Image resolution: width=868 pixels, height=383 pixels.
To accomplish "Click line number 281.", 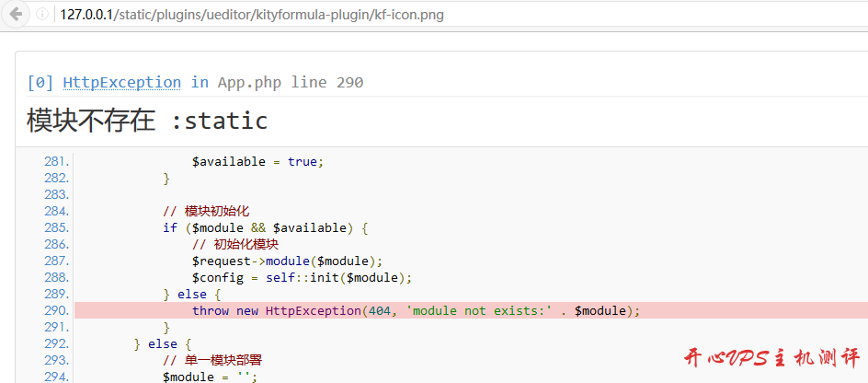I will [x=57, y=162].
